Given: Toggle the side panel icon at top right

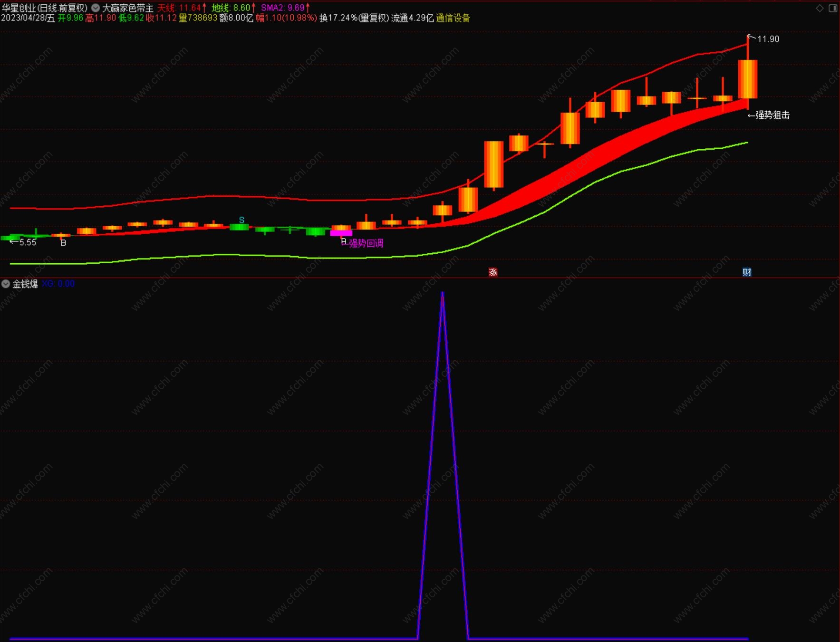Looking at the screenshot, I should 833,8.
